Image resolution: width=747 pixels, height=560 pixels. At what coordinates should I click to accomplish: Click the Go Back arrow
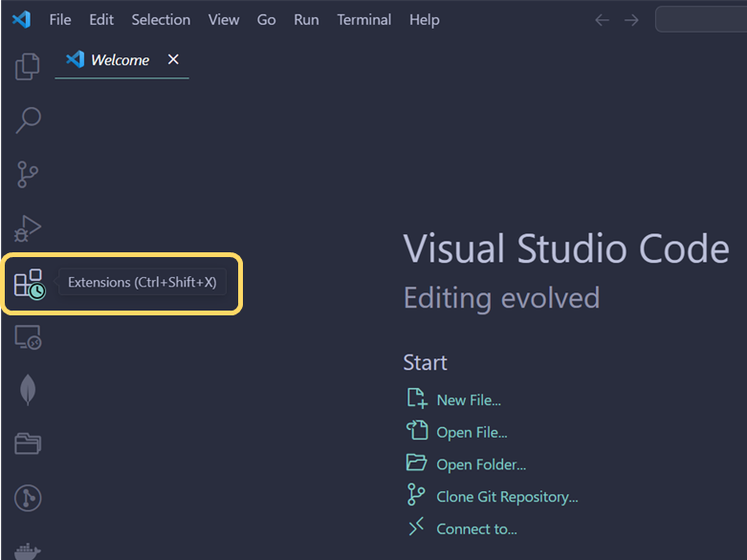click(603, 20)
